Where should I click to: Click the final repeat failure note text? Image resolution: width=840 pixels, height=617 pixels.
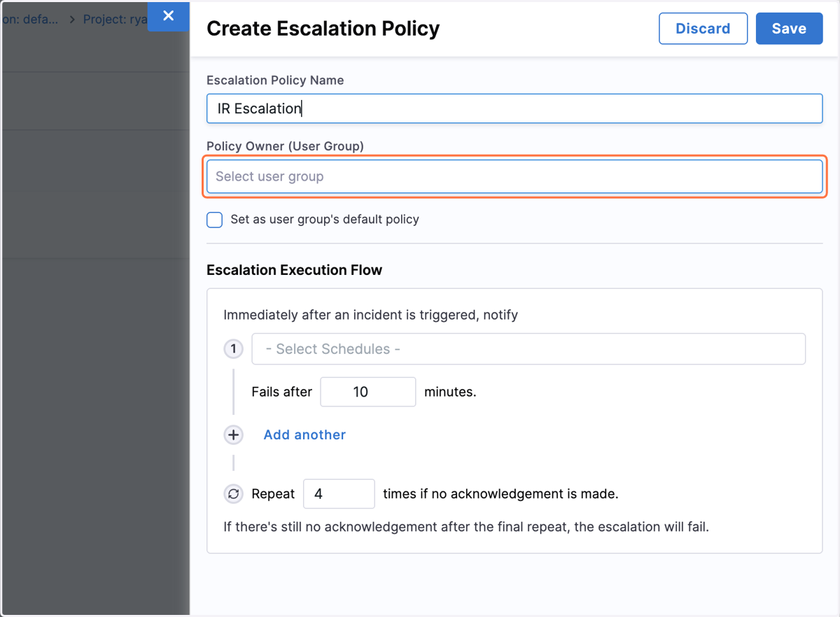[x=466, y=527]
